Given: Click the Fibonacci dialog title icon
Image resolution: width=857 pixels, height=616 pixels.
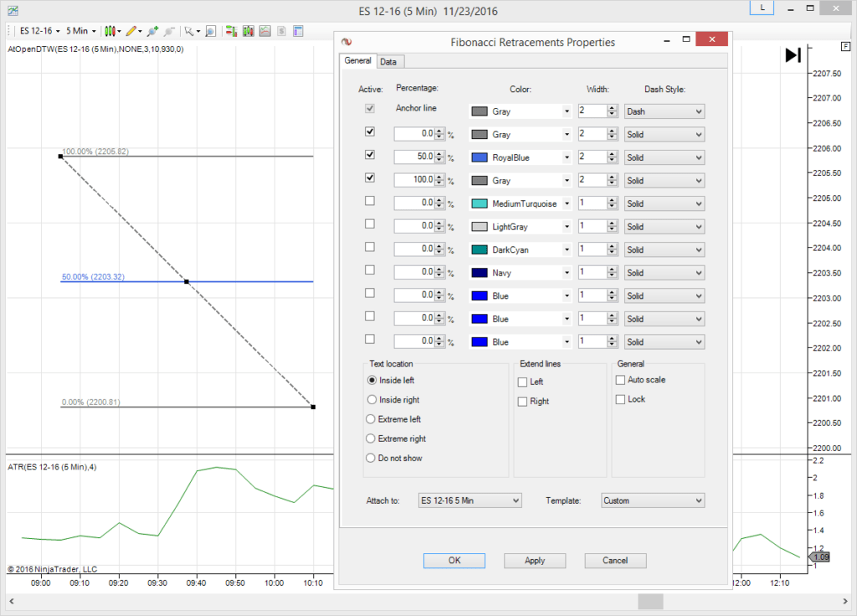Looking at the screenshot, I should [x=346, y=42].
